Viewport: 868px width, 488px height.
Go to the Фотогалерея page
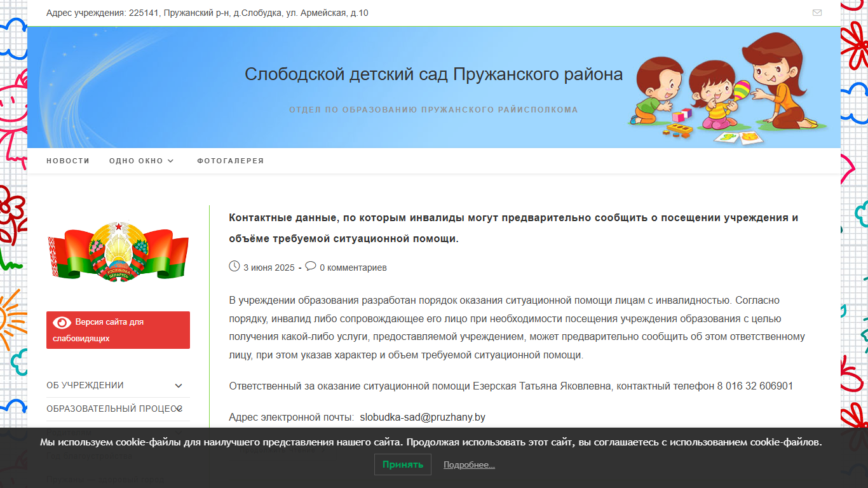(x=230, y=161)
